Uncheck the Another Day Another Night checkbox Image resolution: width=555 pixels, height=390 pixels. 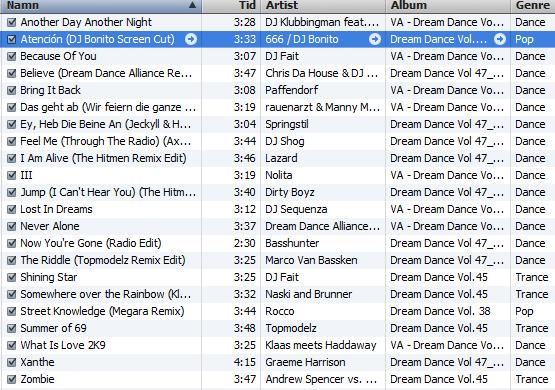point(12,22)
